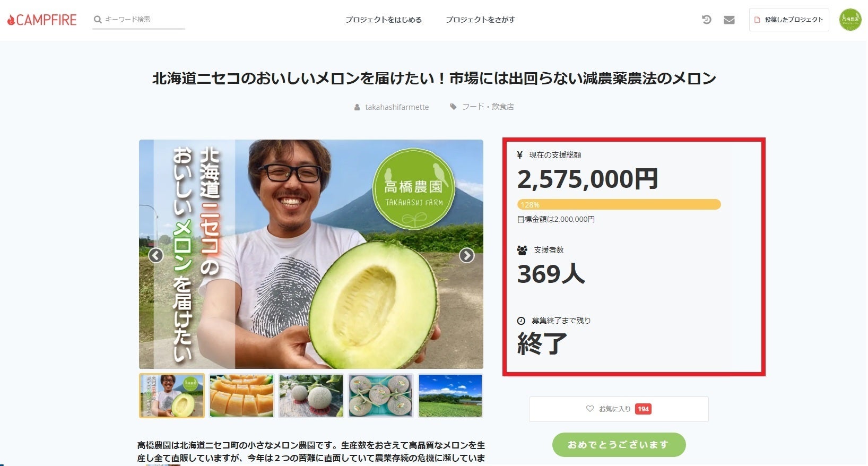
Task: Open the history clock icon
Action: click(706, 20)
